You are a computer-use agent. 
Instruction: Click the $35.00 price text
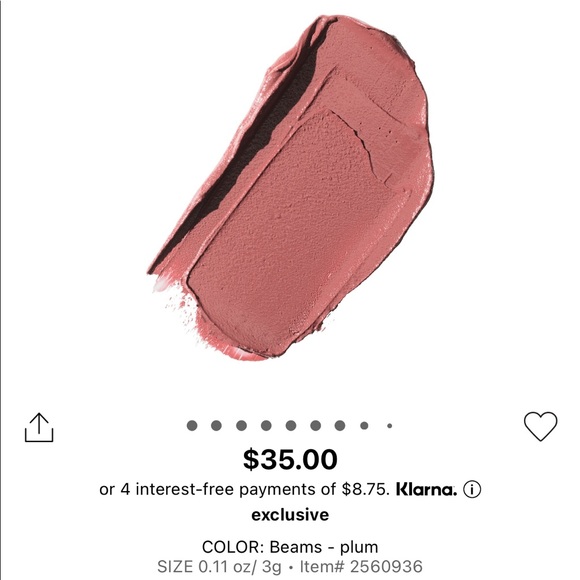point(290,459)
